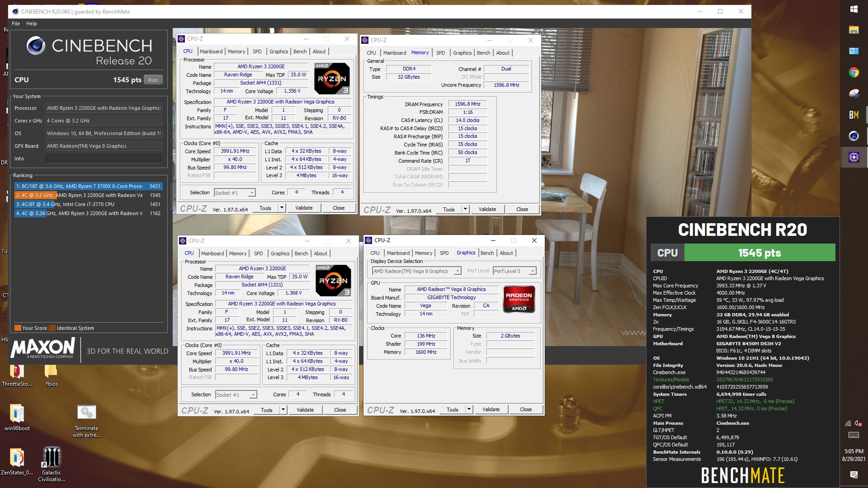Click the muted volume tray icon
Screen dimensions: 868x488
(859, 423)
